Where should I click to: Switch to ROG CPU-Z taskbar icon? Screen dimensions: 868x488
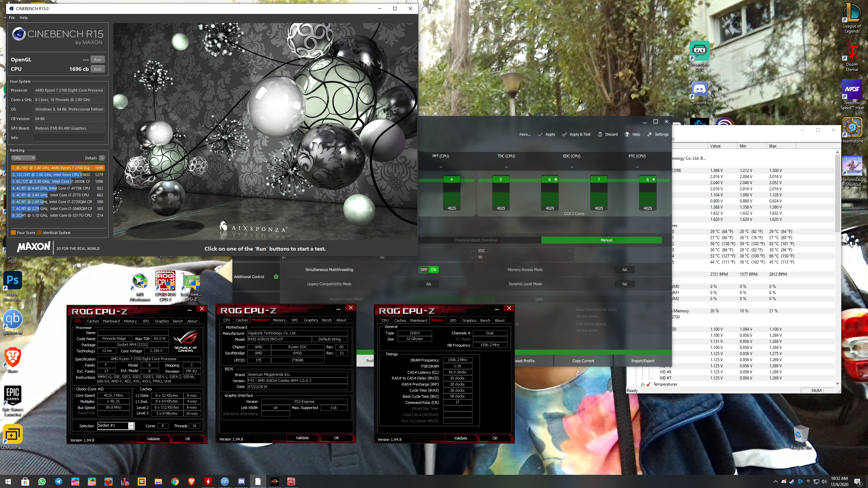(291, 481)
